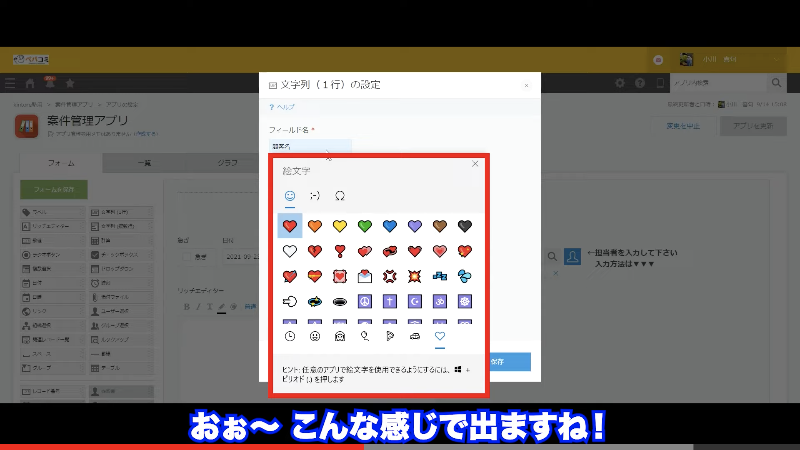Select the latin cross emoji
This screenshot has width=800, height=450.
[x=390, y=301]
